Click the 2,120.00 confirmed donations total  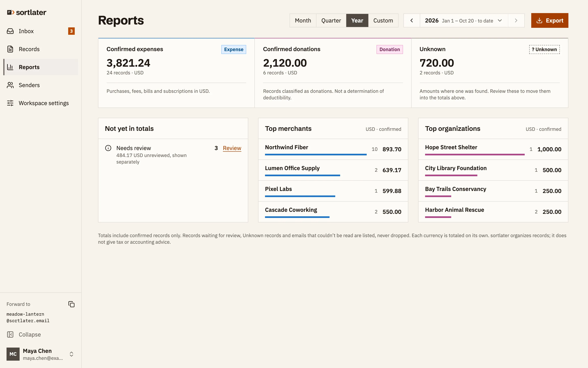click(285, 63)
